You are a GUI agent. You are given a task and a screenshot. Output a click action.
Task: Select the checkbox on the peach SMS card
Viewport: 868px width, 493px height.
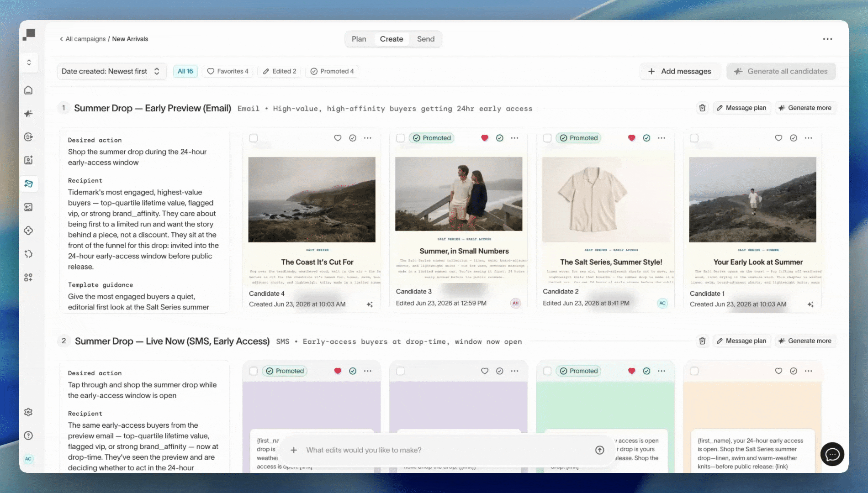tap(694, 371)
